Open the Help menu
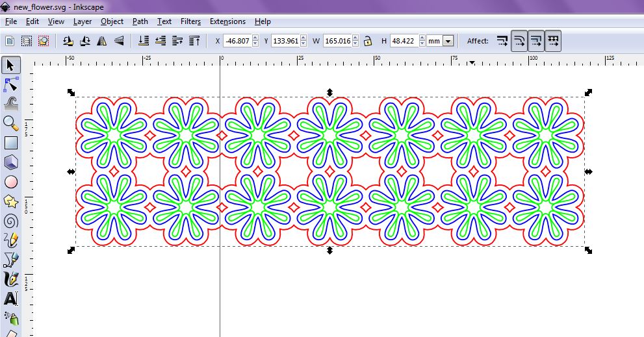The width and height of the screenshot is (644, 337). click(x=263, y=21)
